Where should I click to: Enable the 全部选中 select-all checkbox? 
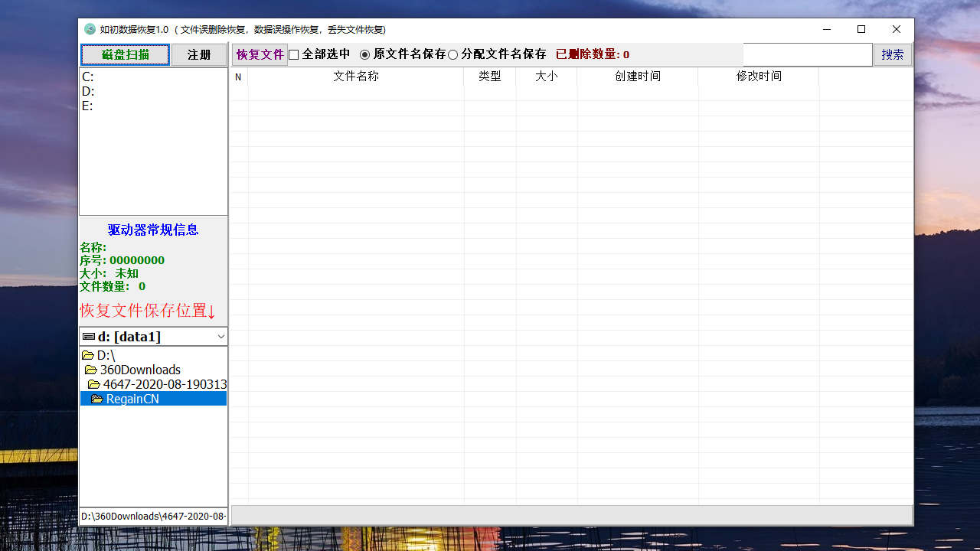pyautogui.click(x=293, y=54)
